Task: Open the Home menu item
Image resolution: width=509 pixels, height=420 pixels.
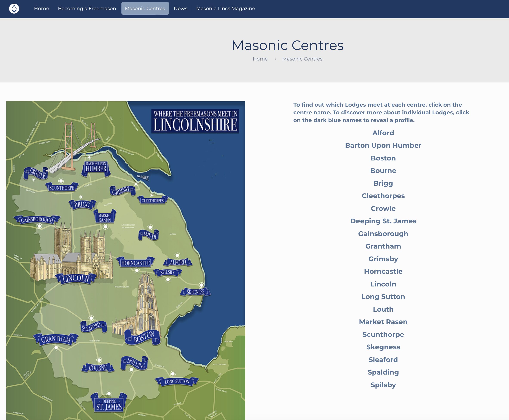Action: [x=41, y=8]
